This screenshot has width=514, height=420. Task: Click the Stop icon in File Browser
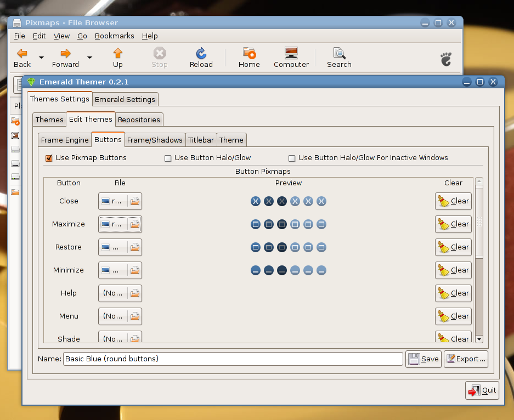[160, 53]
